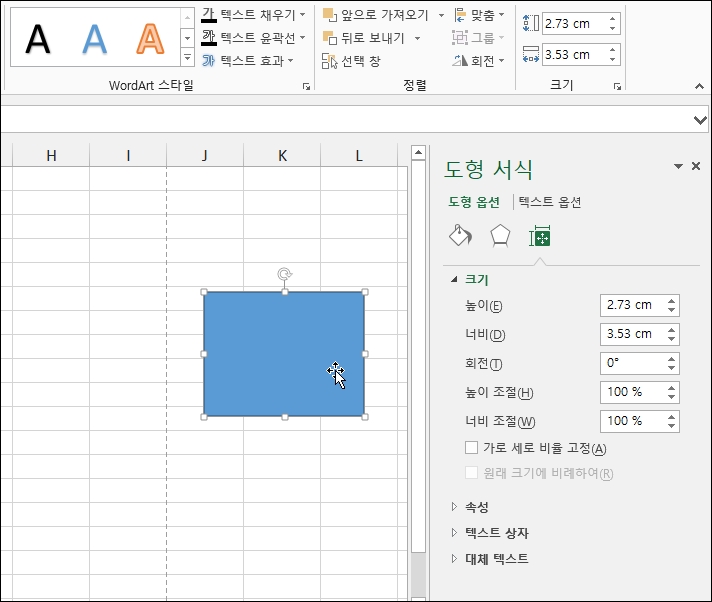712x602 pixels.
Task: Collapse the 크기 section
Action: point(454,279)
